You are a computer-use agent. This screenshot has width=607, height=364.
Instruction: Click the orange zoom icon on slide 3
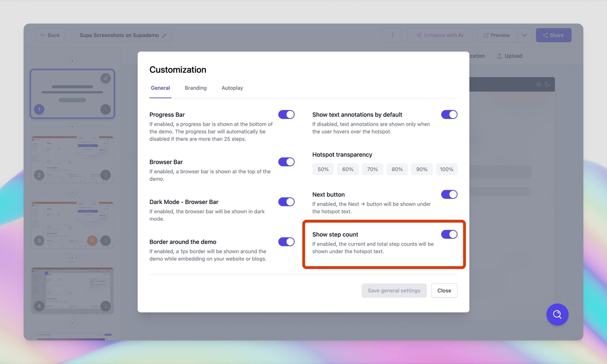click(92, 240)
